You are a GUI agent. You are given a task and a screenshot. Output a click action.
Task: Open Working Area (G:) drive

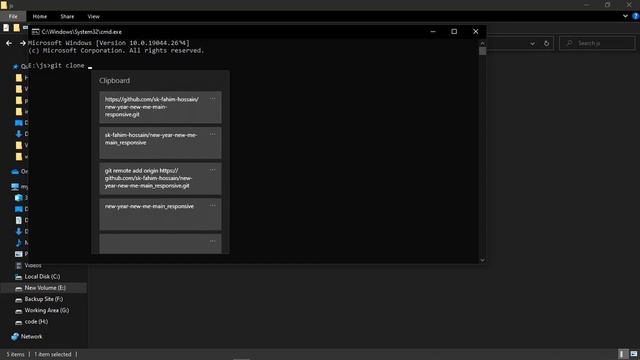(x=47, y=310)
